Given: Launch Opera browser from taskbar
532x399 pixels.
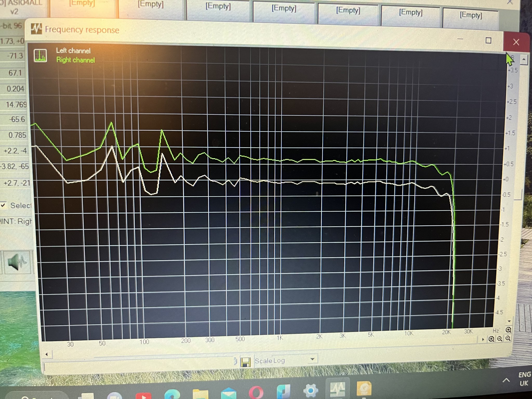Looking at the screenshot, I should point(256,392).
